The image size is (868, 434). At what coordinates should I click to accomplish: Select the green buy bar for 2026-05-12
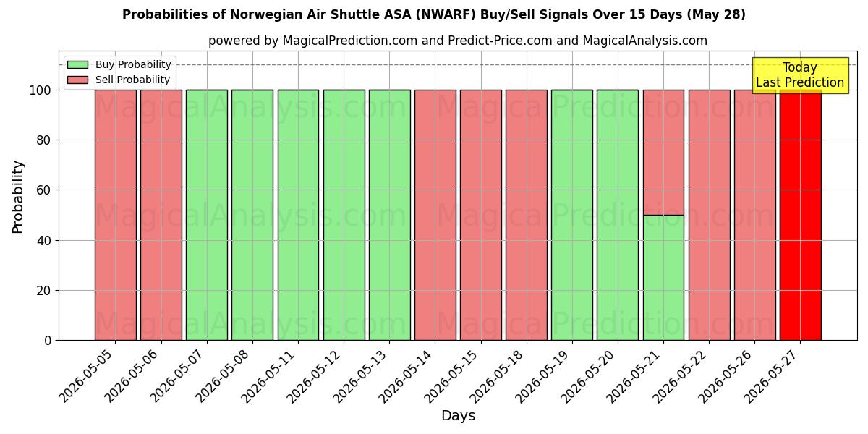pyautogui.click(x=344, y=215)
